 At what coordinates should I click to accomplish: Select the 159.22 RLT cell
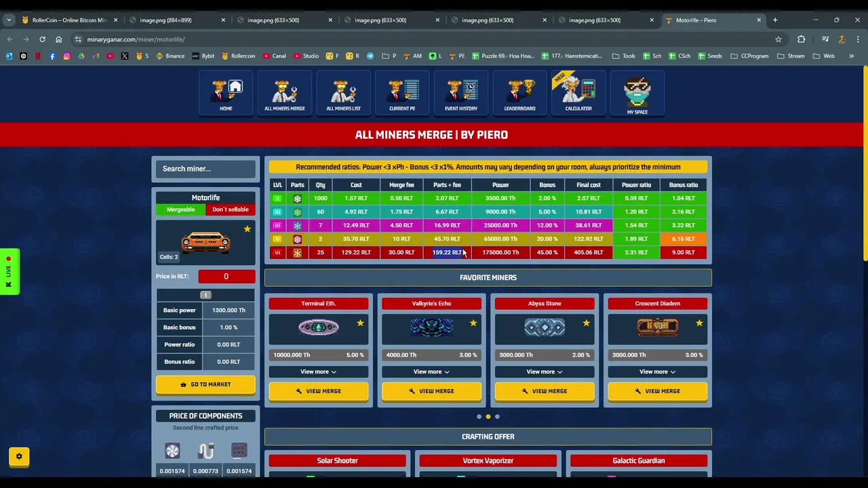tap(447, 253)
